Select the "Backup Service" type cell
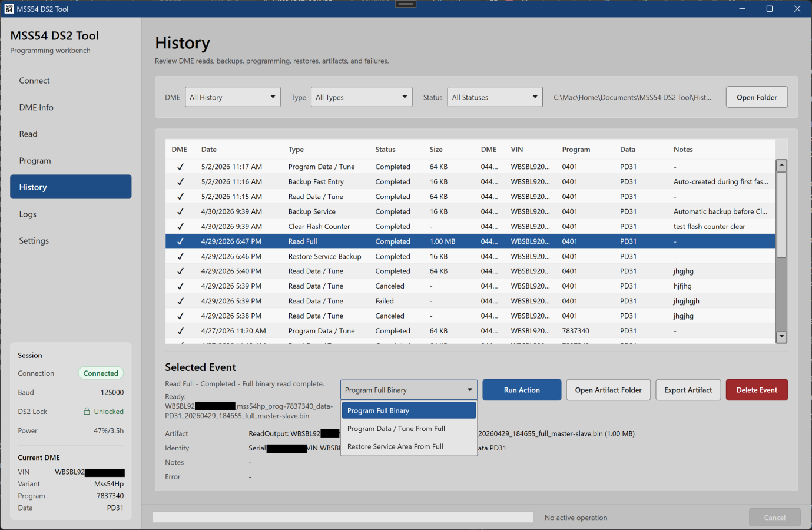The height and width of the screenshot is (530, 812). pos(312,212)
